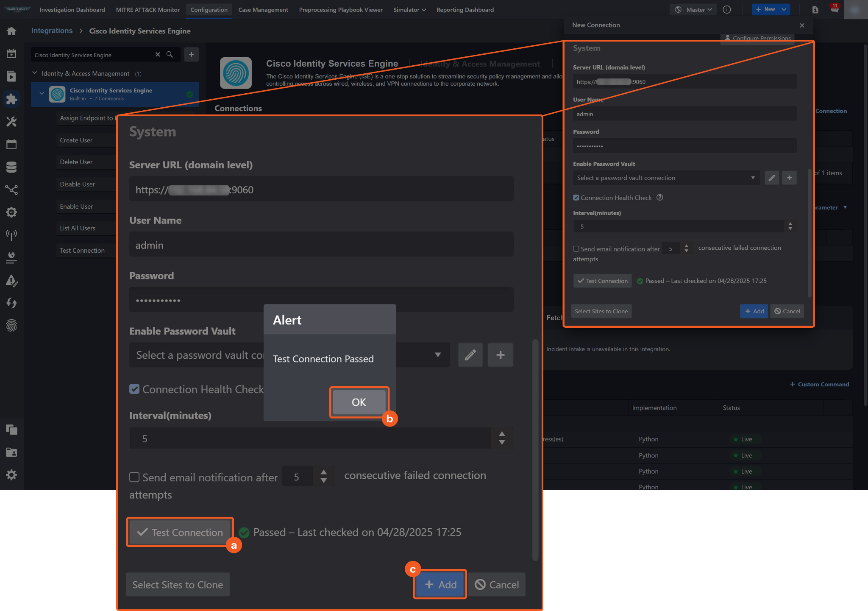The width and height of the screenshot is (868, 611).
Task: Switch to the Configuration tab
Action: [x=209, y=10]
